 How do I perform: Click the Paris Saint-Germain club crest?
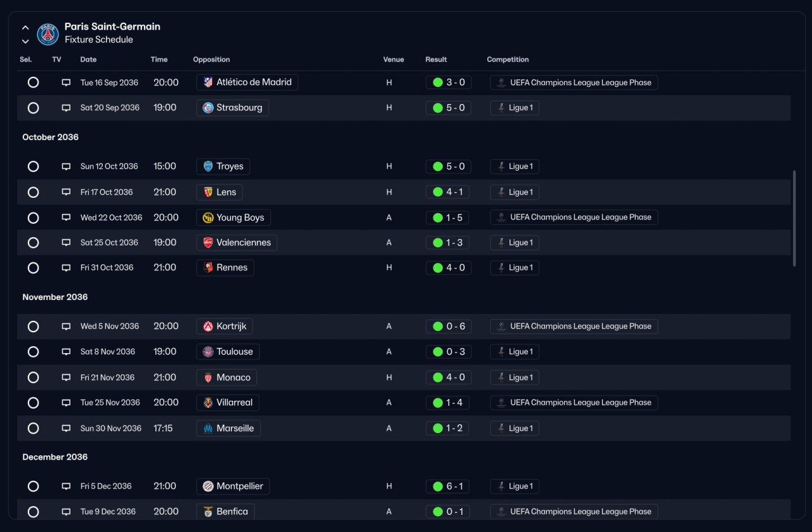click(x=48, y=34)
